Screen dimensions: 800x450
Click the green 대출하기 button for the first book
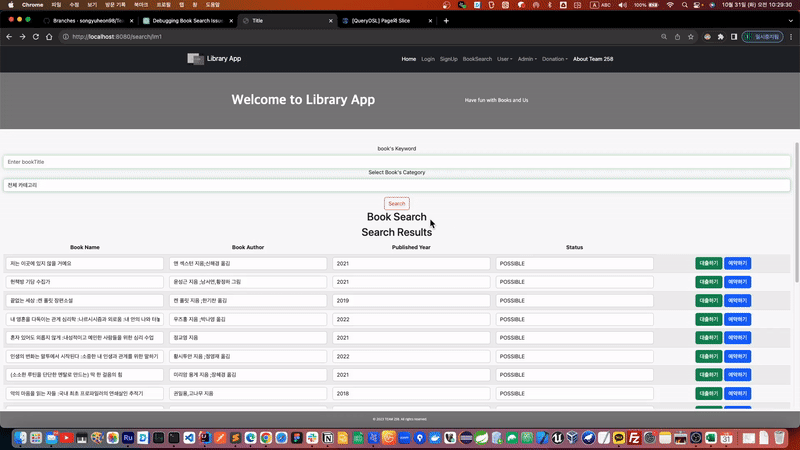point(707,263)
